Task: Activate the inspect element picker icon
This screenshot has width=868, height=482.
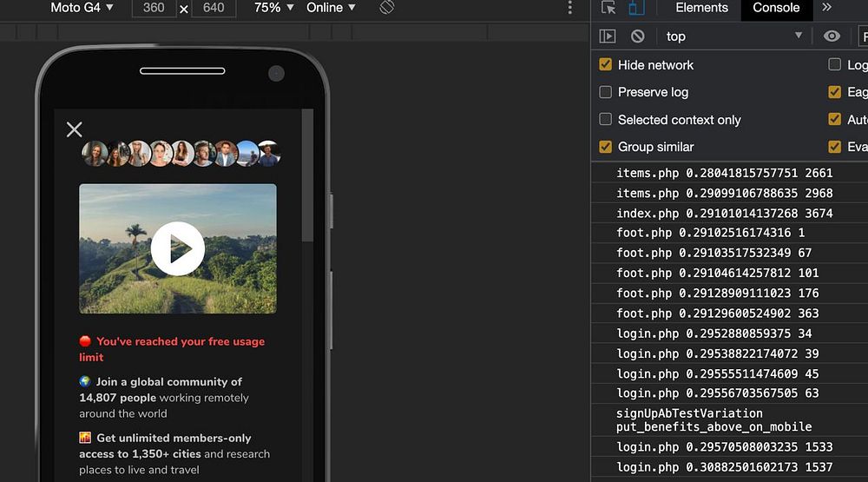Action: (608, 8)
